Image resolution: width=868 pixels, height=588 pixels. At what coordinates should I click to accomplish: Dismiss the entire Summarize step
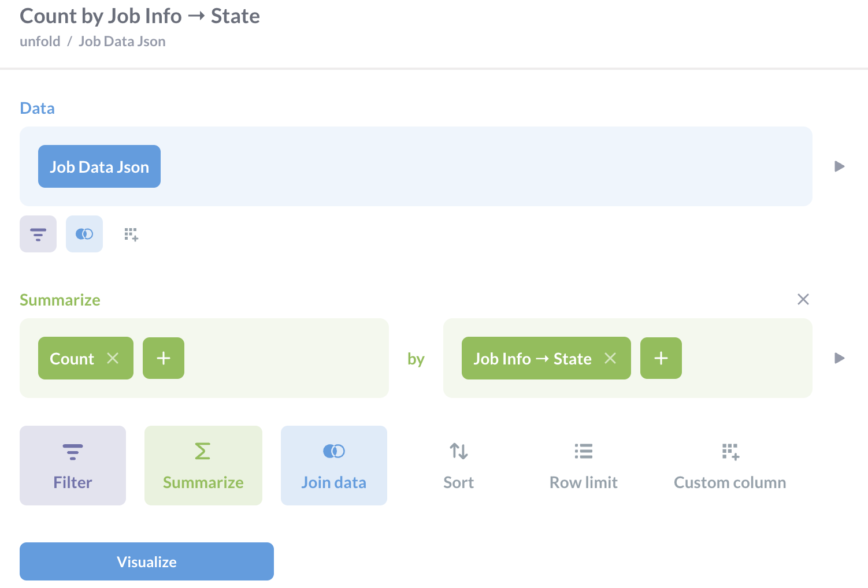point(803,299)
